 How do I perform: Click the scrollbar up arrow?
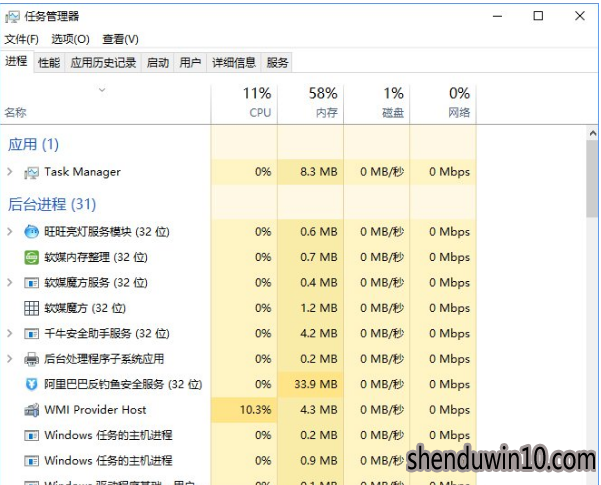pos(593,133)
